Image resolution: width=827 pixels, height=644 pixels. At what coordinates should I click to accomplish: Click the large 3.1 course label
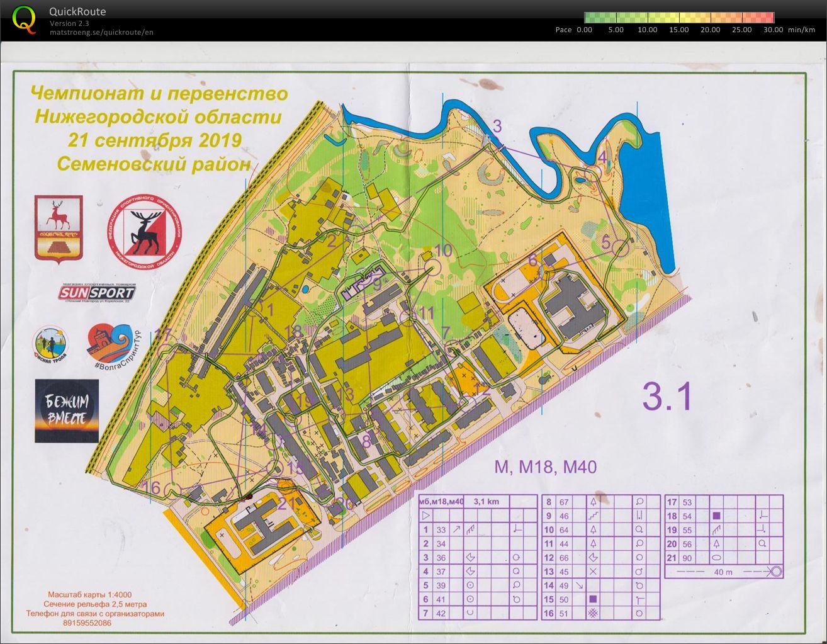pos(667,397)
